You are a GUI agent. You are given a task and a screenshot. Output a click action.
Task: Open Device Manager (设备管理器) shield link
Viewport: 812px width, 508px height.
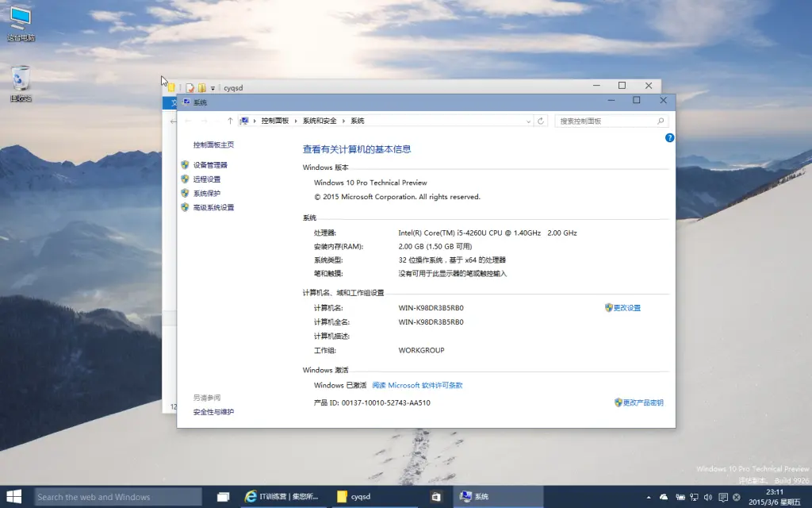click(210, 165)
